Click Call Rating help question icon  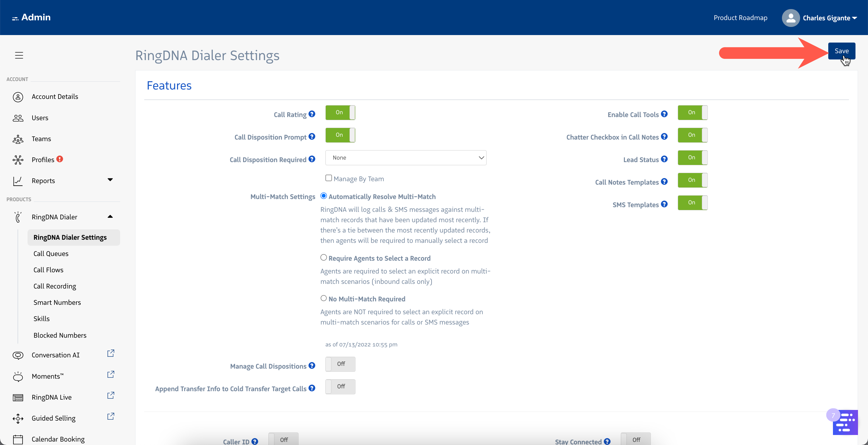pyautogui.click(x=312, y=114)
